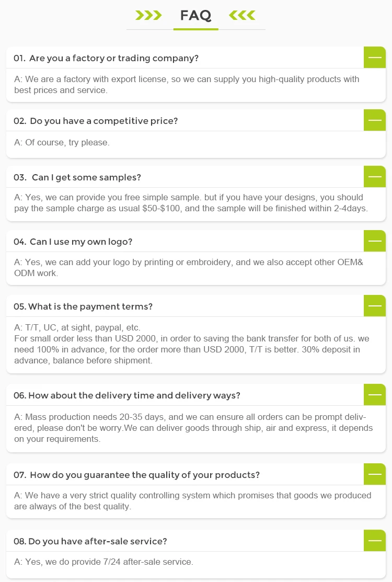The height and width of the screenshot is (582, 392).
Task: Select question 01 about factory or trading
Action: coord(106,58)
